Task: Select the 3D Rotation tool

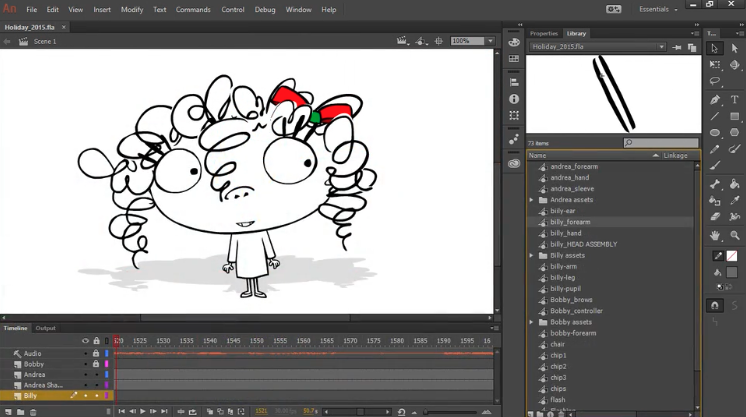Action: (x=734, y=65)
